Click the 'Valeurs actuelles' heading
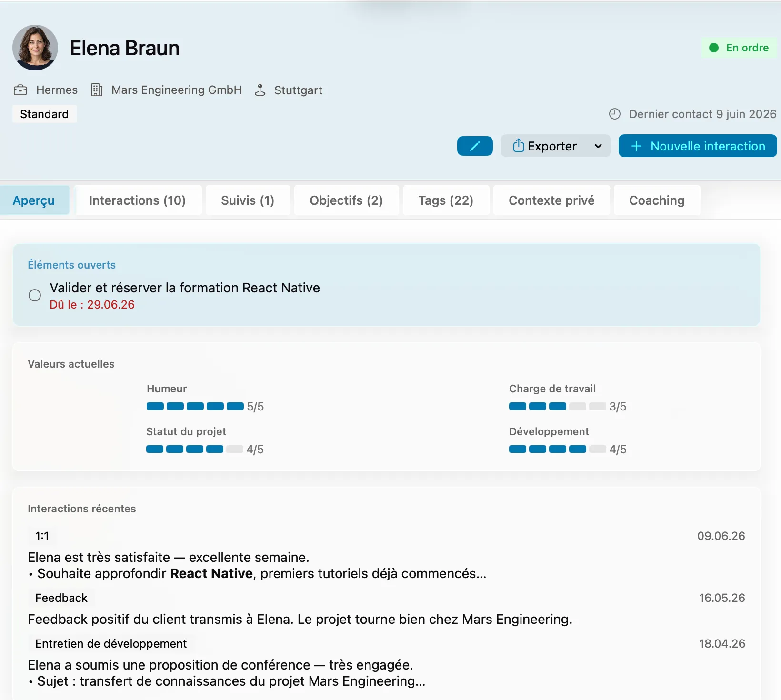 [71, 364]
